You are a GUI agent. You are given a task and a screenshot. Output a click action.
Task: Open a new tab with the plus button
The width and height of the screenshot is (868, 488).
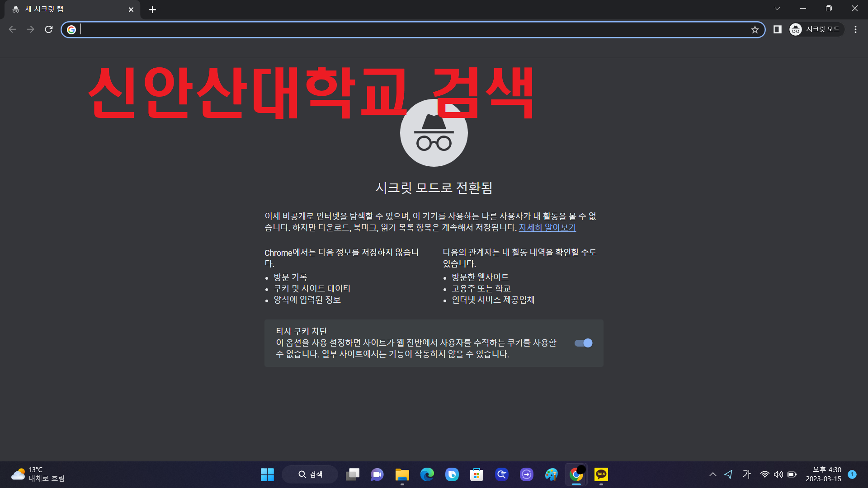[x=152, y=9]
